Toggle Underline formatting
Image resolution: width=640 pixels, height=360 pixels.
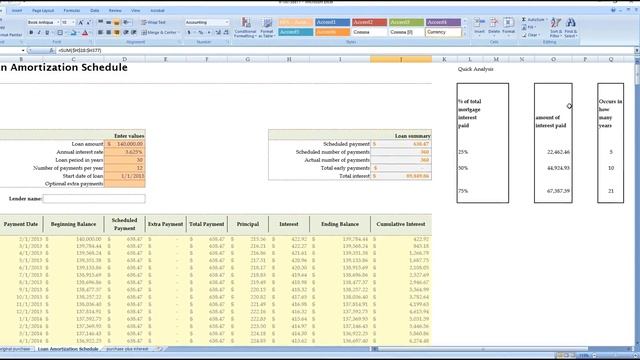47,32
